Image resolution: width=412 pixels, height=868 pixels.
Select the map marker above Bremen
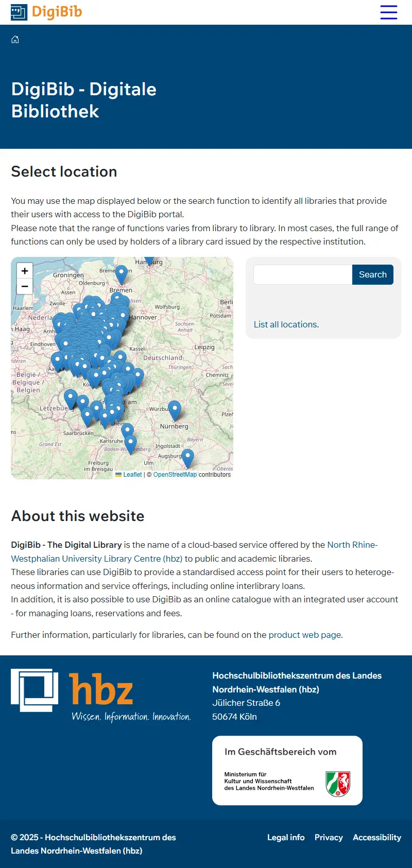coord(121,274)
